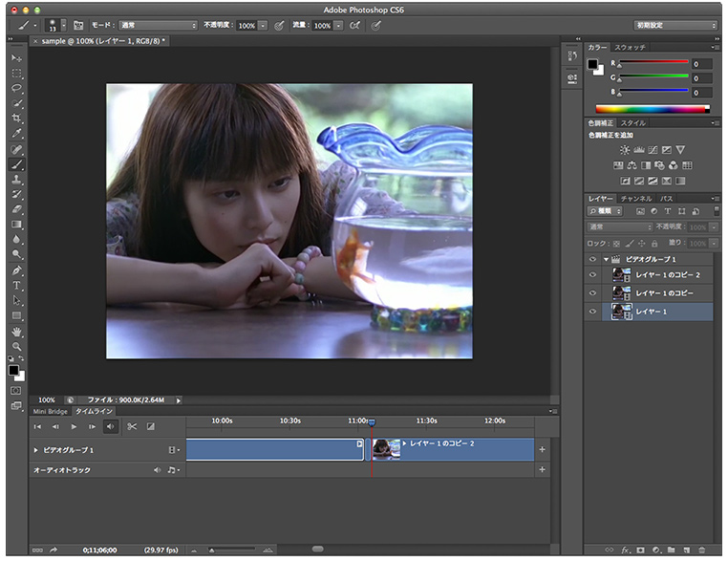This screenshot has height=561, width=728.
Task: Click the color spectrum ramp bar
Action: coord(653,109)
